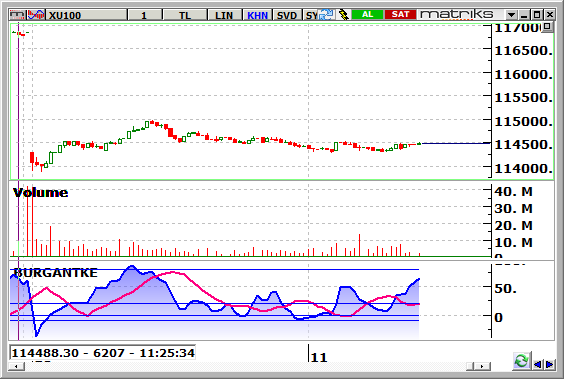
Task: Click the 115000 price axis label
Action: [523, 122]
